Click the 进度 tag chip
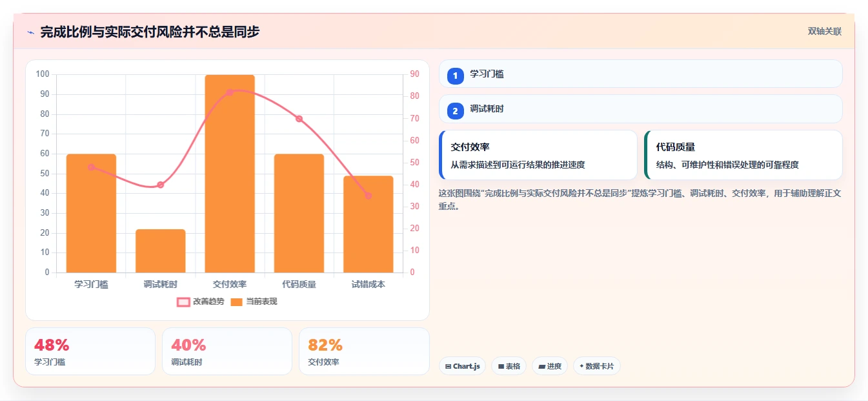 (550, 366)
